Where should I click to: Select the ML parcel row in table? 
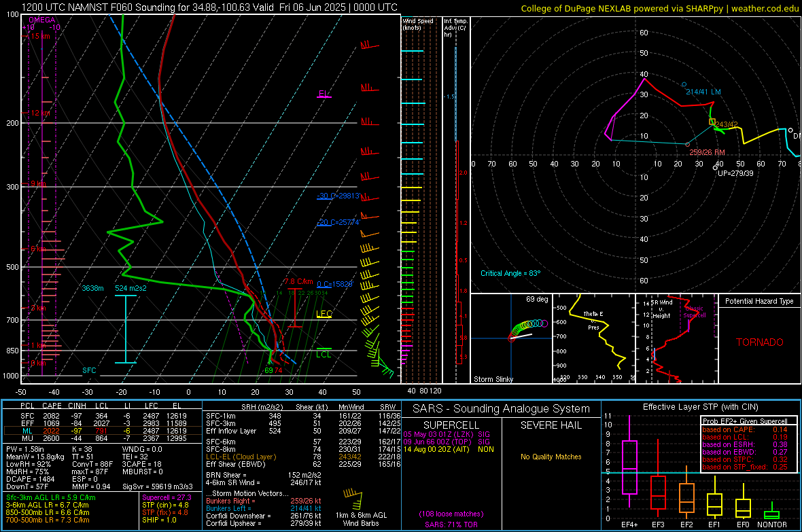click(103, 431)
